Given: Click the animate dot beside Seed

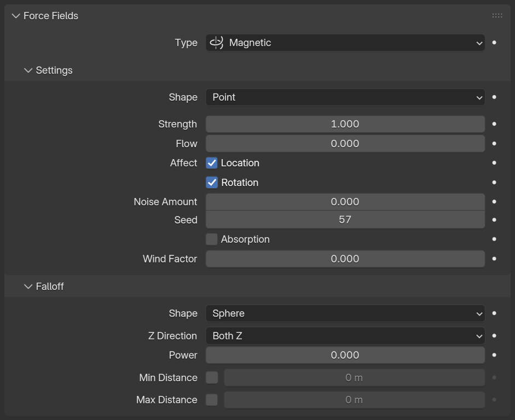Looking at the screenshot, I should tap(494, 219).
